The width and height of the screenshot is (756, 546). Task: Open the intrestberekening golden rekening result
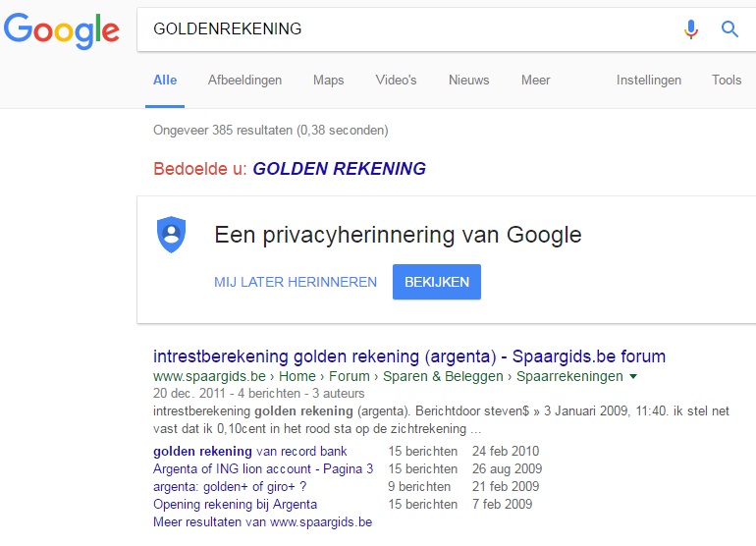(x=409, y=356)
